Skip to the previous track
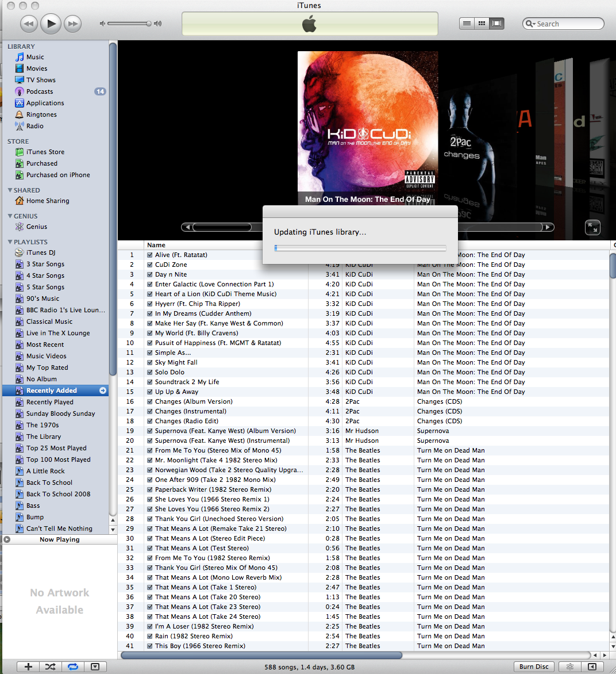This screenshot has width=616, height=674. [x=29, y=24]
